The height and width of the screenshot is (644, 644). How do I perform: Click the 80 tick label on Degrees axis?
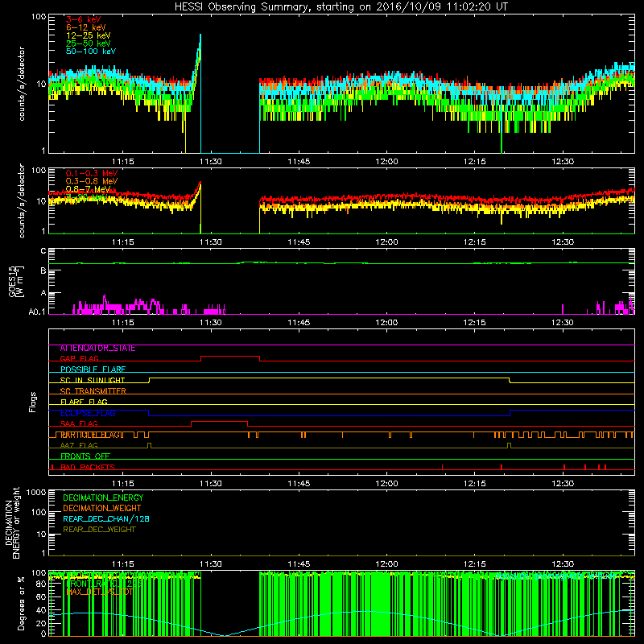tap(41, 584)
